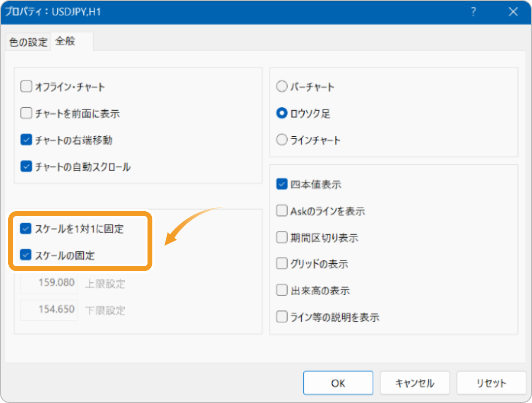Enable グリッドの表示 checkbox

coord(281,263)
